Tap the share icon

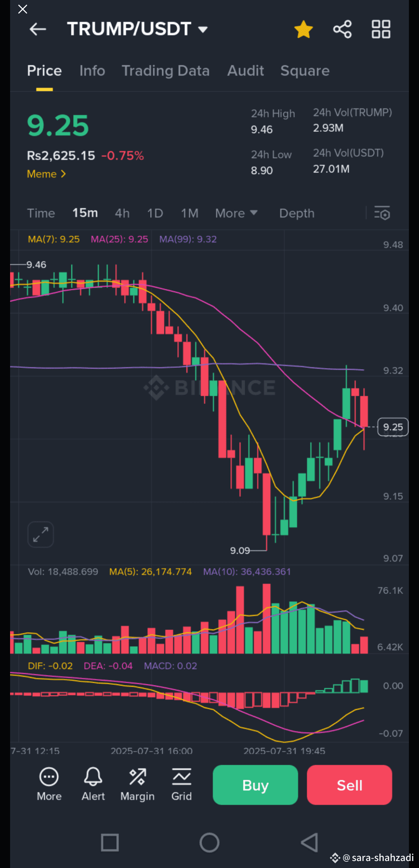point(342,29)
